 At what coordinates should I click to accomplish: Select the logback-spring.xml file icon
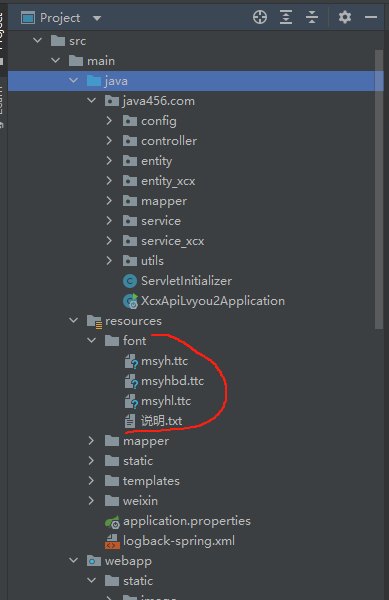pos(112,541)
